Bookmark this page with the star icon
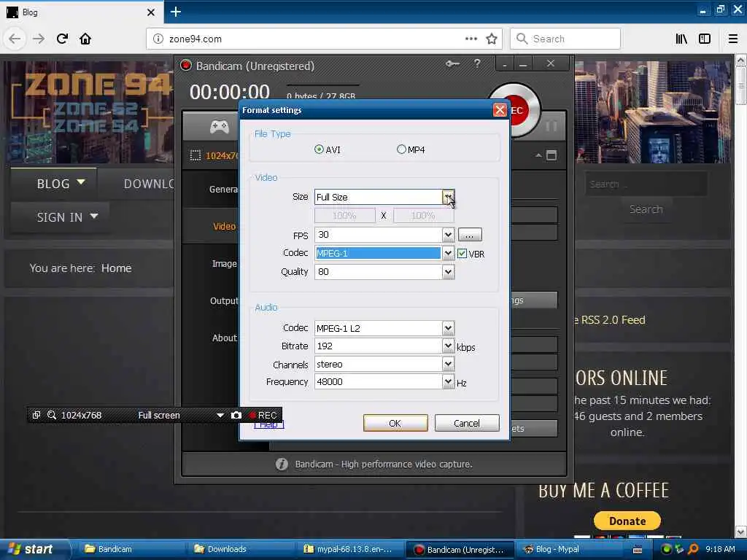 (492, 39)
